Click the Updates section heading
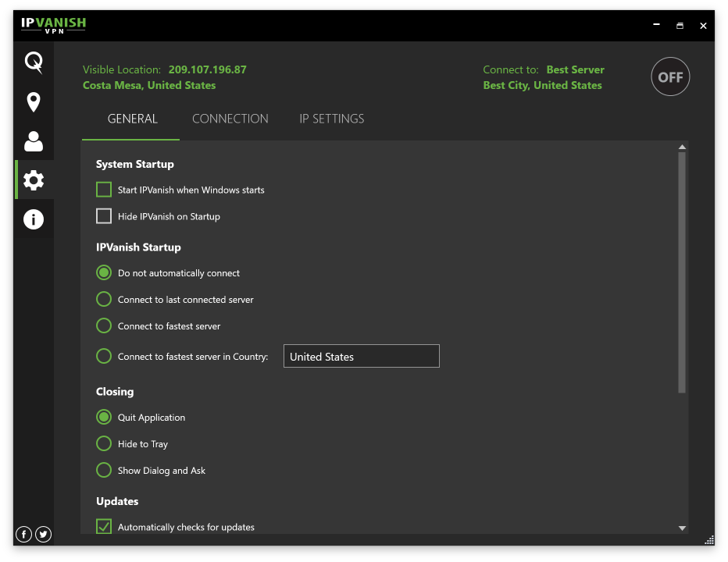728x562 pixels. pos(117,501)
